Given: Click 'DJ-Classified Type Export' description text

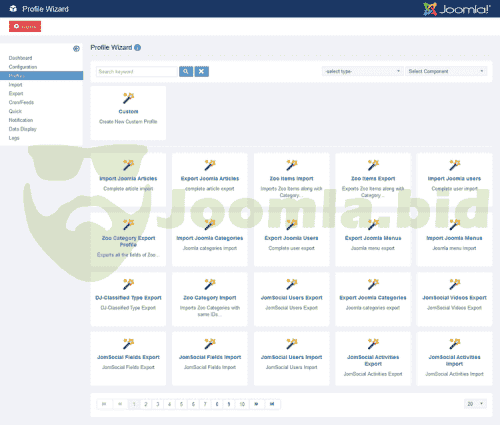Looking at the screenshot, I should tap(128, 308).
